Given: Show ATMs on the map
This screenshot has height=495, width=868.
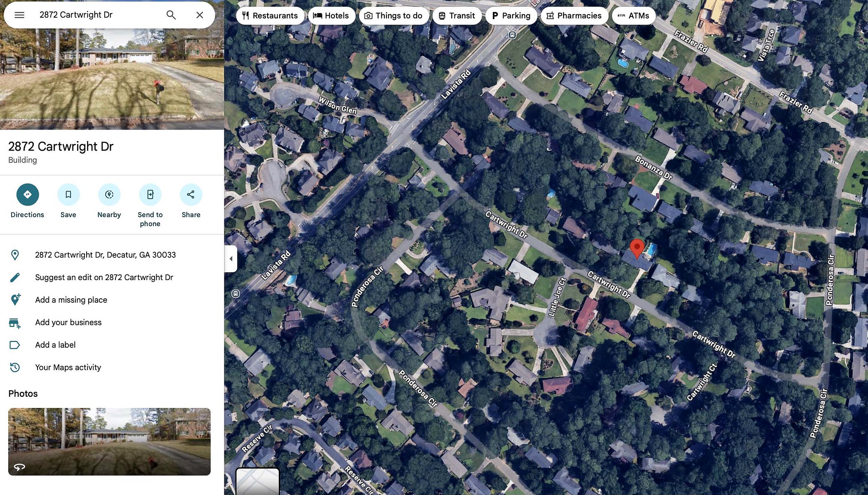Looking at the screenshot, I should pos(633,16).
